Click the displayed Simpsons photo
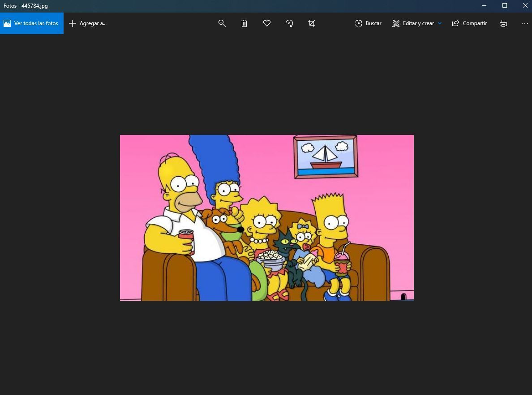 click(x=266, y=217)
